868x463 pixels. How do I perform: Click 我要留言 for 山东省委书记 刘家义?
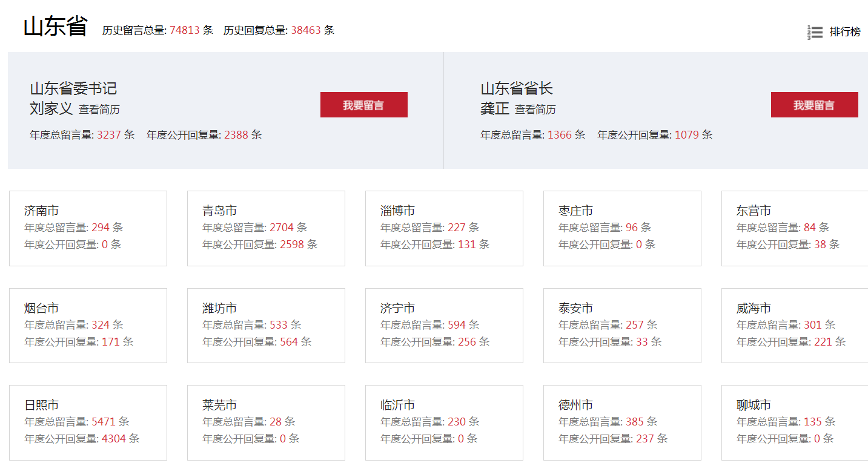364,105
